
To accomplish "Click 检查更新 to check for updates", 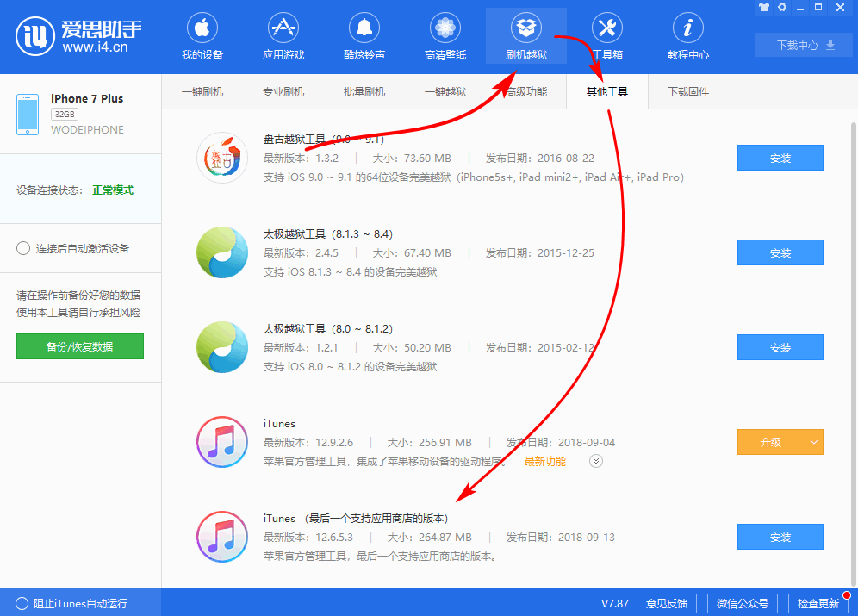I will coord(819,603).
